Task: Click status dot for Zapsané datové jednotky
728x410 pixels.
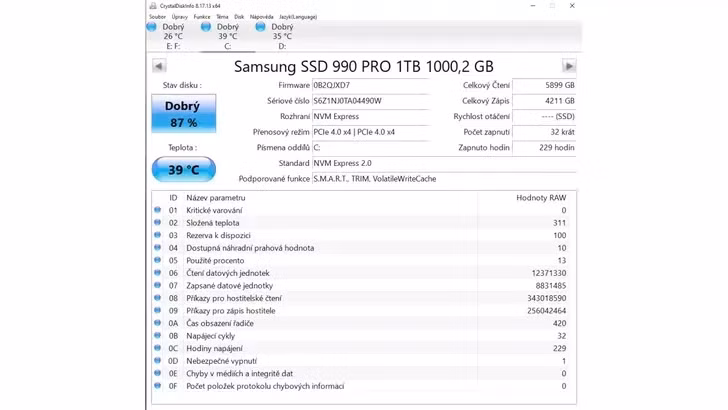Action: (158, 285)
